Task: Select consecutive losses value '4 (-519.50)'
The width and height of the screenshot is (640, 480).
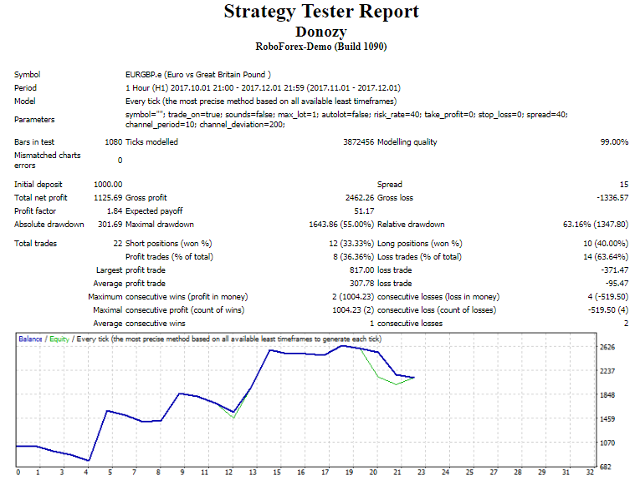Action: 608,297
